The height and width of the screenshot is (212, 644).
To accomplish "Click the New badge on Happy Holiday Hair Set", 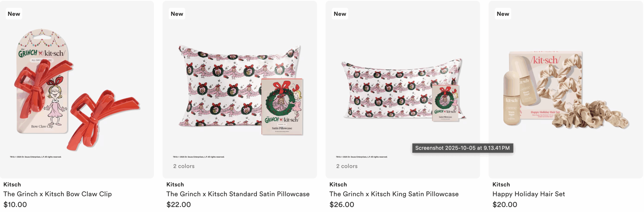I will 503,14.
